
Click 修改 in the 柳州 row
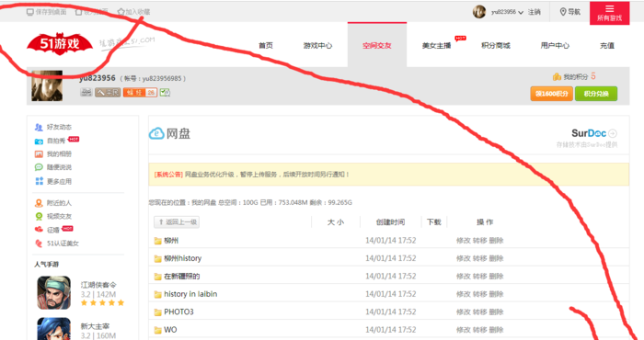[x=464, y=241]
